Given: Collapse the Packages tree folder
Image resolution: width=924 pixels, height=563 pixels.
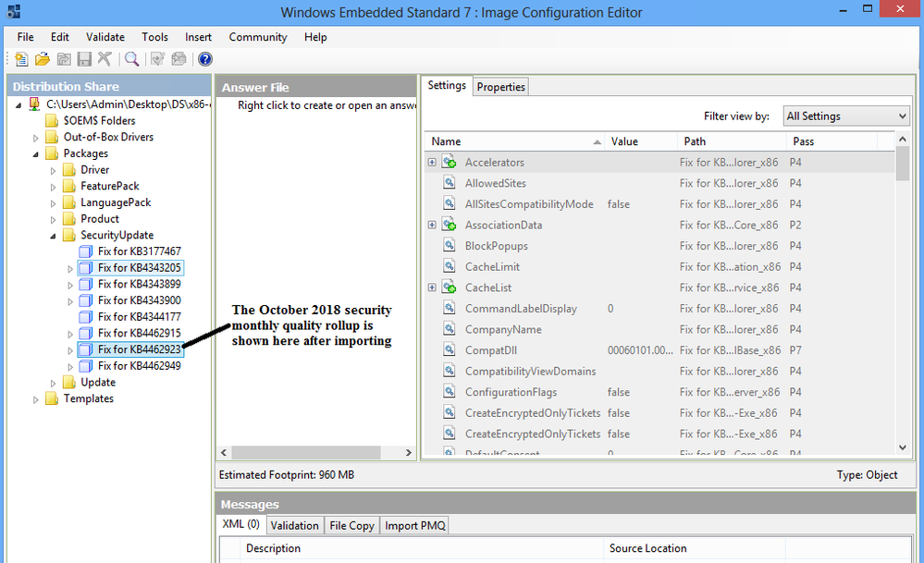Looking at the screenshot, I should [x=35, y=154].
